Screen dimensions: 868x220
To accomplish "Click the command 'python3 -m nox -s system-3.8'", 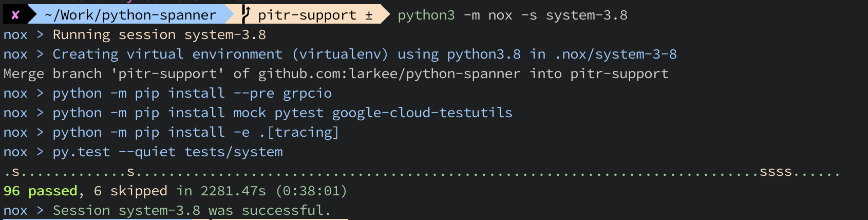I will coord(513,15).
